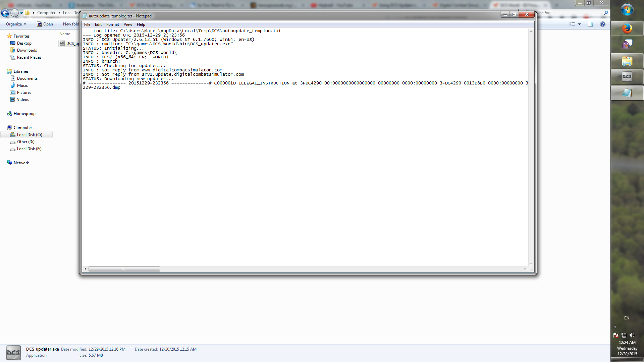Click the Windows Start orb

pos(627,10)
